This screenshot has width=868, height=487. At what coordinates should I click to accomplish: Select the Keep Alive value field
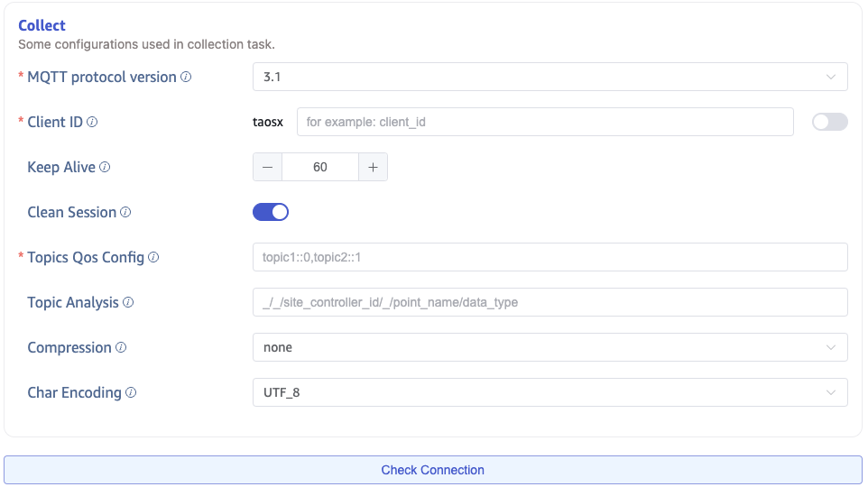[320, 167]
